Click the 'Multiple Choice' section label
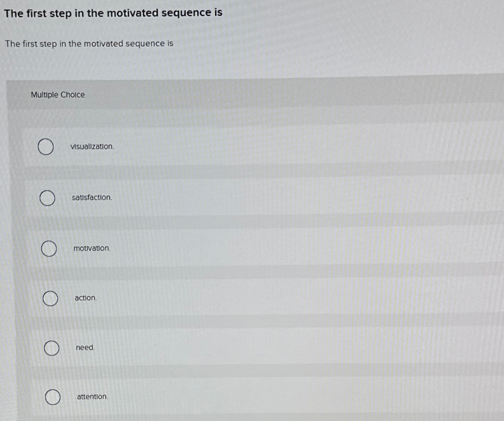 [58, 95]
